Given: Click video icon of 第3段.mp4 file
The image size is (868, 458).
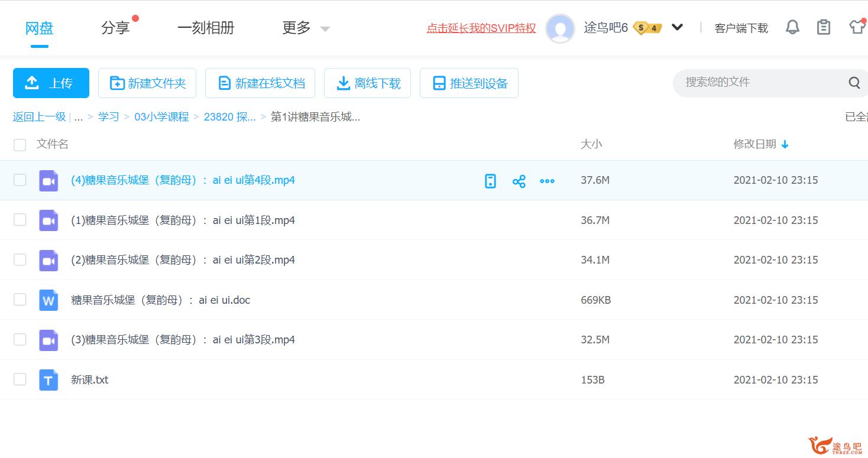Looking at the screenshot, I should tap(48, 340).
